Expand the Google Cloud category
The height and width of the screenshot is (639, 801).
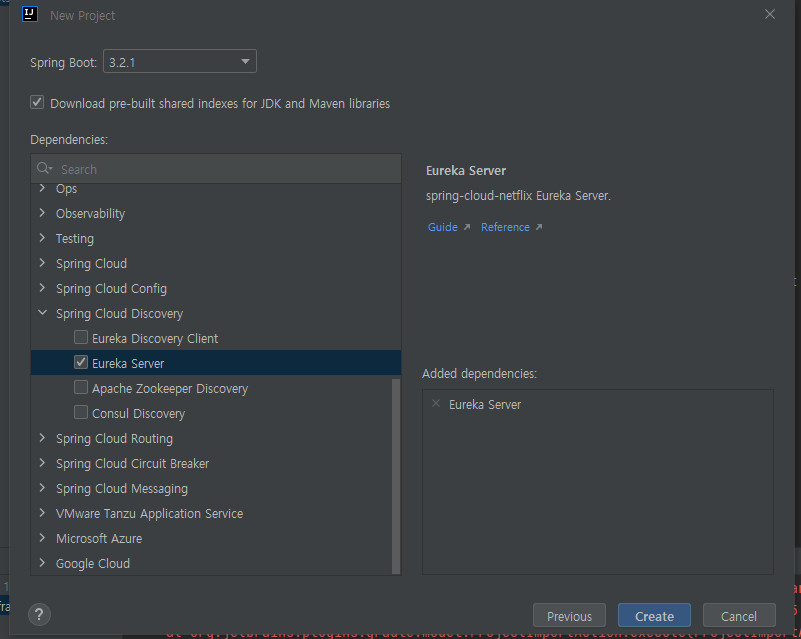42,563
